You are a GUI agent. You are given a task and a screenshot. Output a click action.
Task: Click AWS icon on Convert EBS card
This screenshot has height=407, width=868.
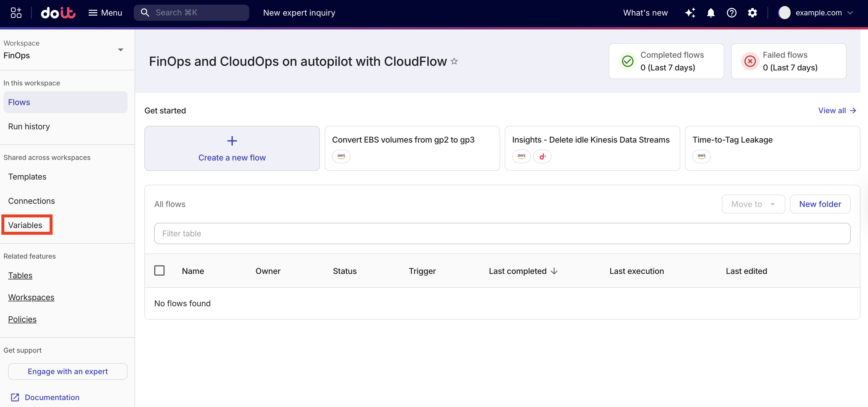tap(341, 156)
